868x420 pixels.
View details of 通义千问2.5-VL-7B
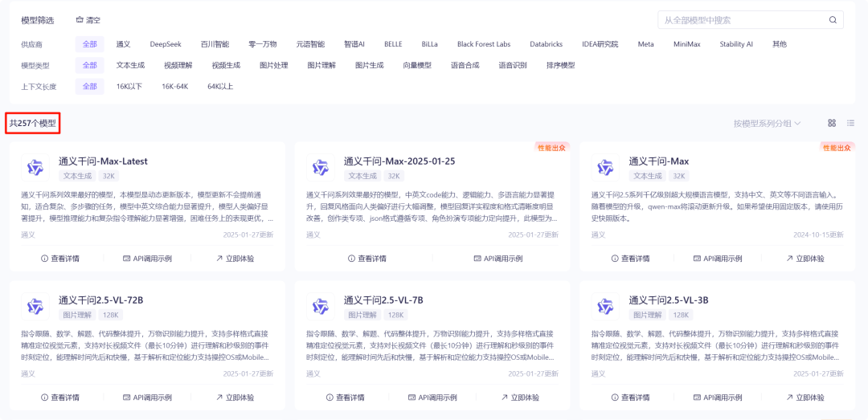click(345, 398)
